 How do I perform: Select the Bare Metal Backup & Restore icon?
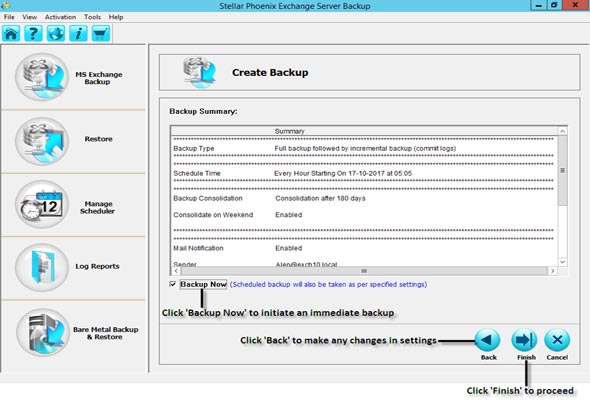[x=43, y=332]
